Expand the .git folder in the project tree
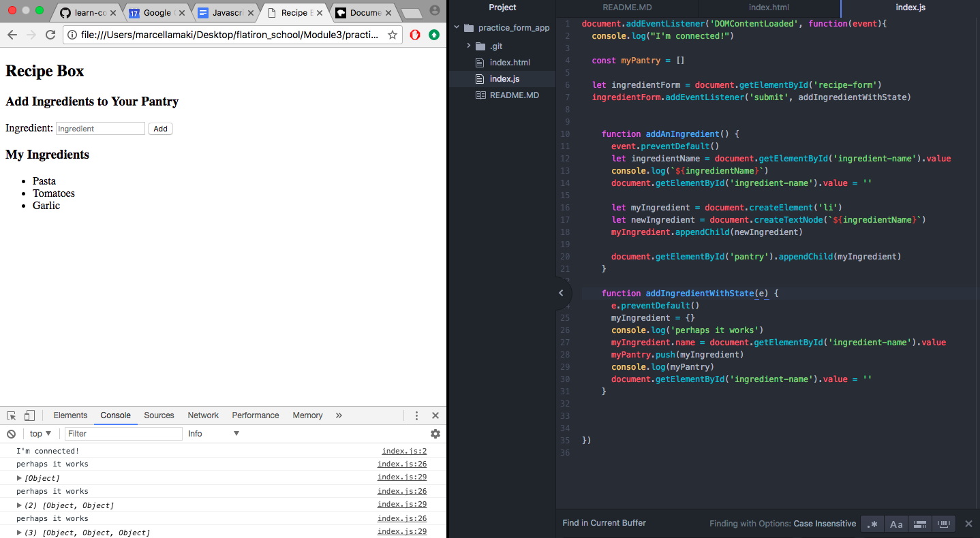This screenshot has width=980, height=538. (469, 46)
